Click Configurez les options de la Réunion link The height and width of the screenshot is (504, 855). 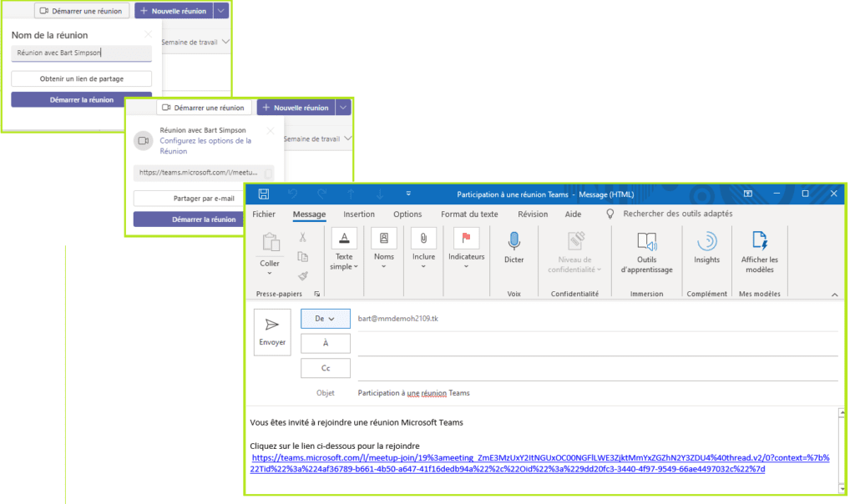pos(205,146)
